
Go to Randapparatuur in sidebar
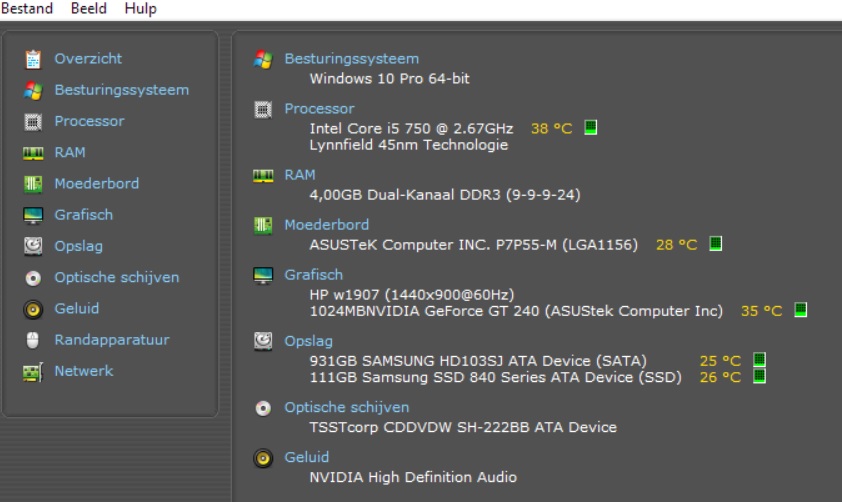coord(34,340)
